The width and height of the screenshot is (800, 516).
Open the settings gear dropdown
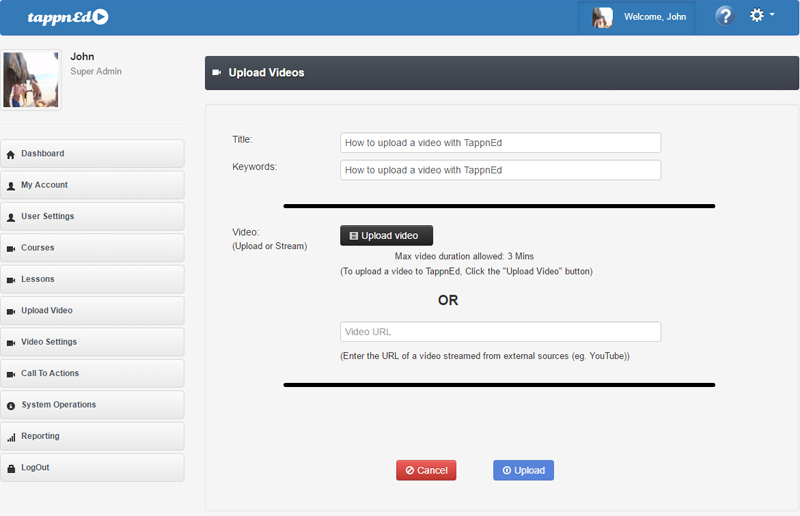[x=762, y=16]
